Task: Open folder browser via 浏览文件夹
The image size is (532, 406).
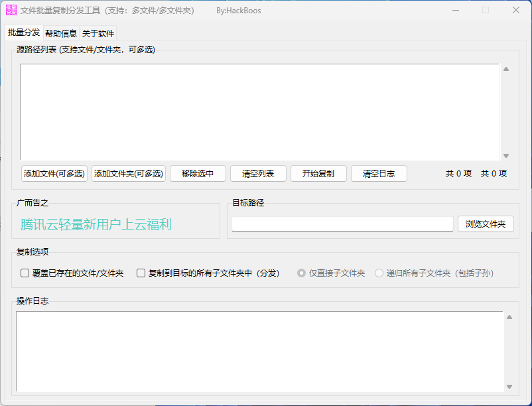Action: click(486, 224)
